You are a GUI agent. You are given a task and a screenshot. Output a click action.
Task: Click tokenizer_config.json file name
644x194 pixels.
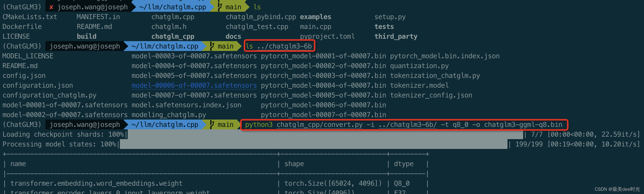coord(431,95)
